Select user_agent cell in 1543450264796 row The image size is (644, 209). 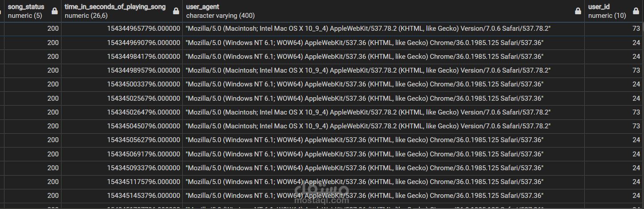(x=368, y=112)
